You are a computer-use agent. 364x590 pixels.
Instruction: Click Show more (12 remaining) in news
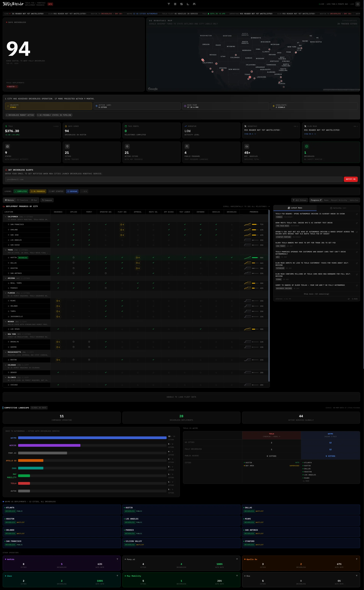(316, 294)
